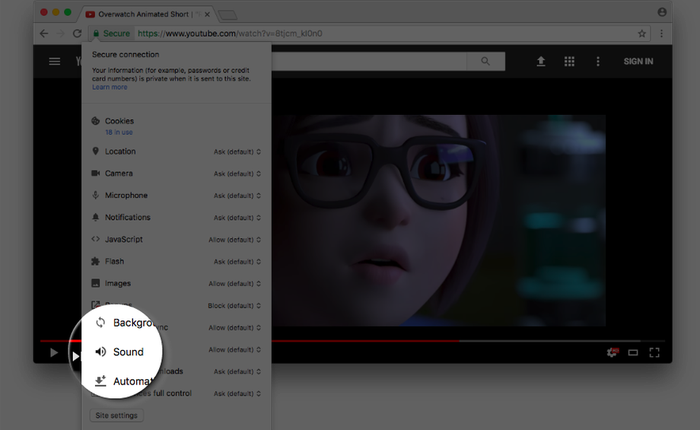Open a new browser tab
700x430 pixels.
tap(228, 16)
